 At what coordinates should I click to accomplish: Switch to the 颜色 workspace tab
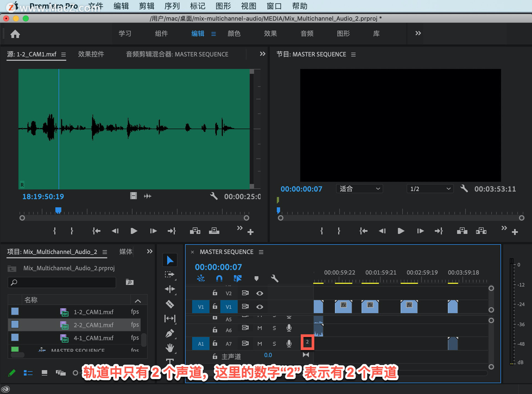pyautogui.click(x=234, y=34)
